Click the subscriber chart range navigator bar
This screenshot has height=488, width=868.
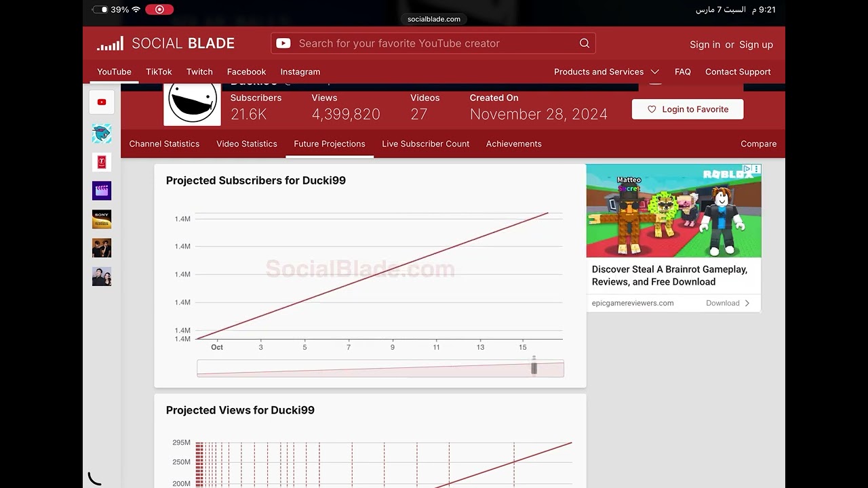click(x=380, y=369)
